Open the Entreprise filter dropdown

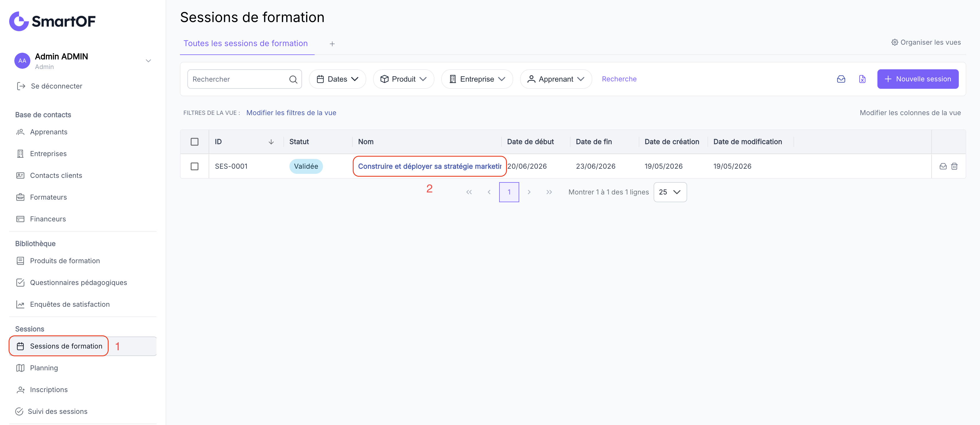click(x=477, y=79)
